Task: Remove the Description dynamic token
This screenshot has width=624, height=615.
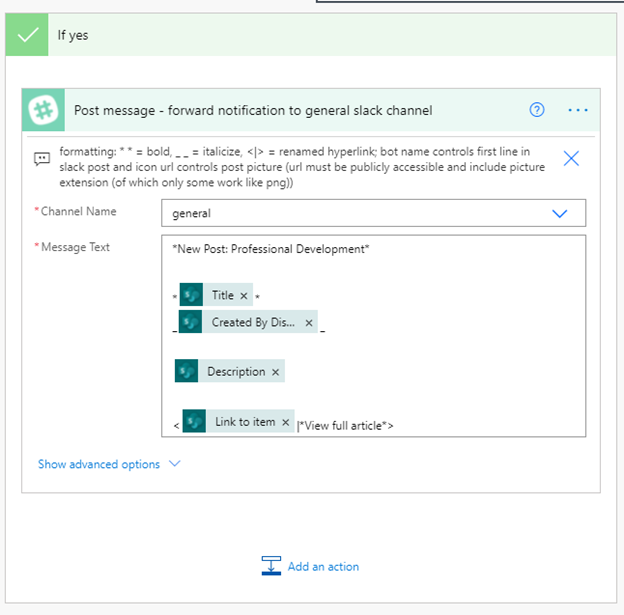Action: tap(275, 372)
